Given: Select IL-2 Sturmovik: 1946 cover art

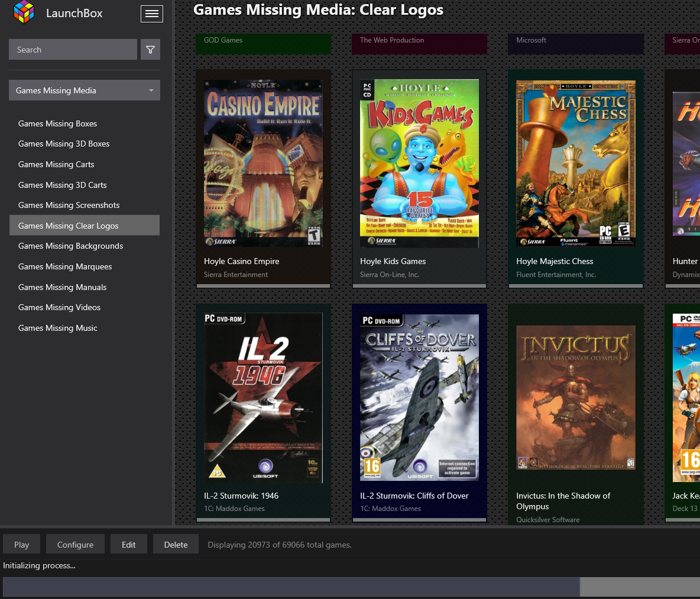Looking at the screenshot, I should [x=263, y=397].
